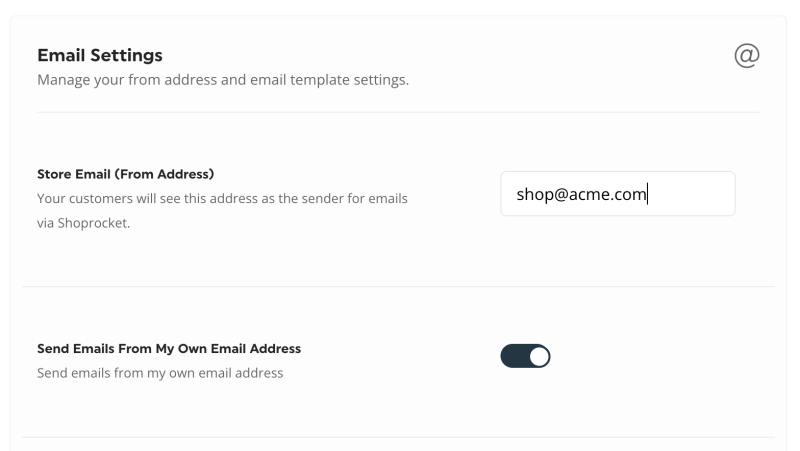
Task: Click the Store Email (From Address) label
Action: click(x=126, y=174)
